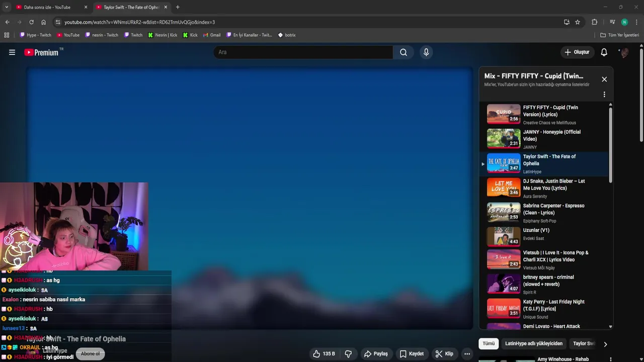644x362 pixels.
Task: View site information icon in address bar
Action: tap(58, 22)
